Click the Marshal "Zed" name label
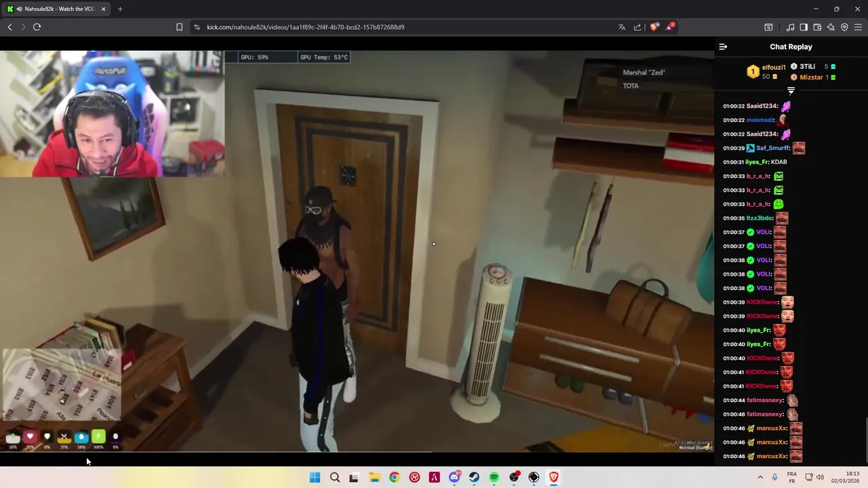This screenshot has width=868, height=488. 644,73
